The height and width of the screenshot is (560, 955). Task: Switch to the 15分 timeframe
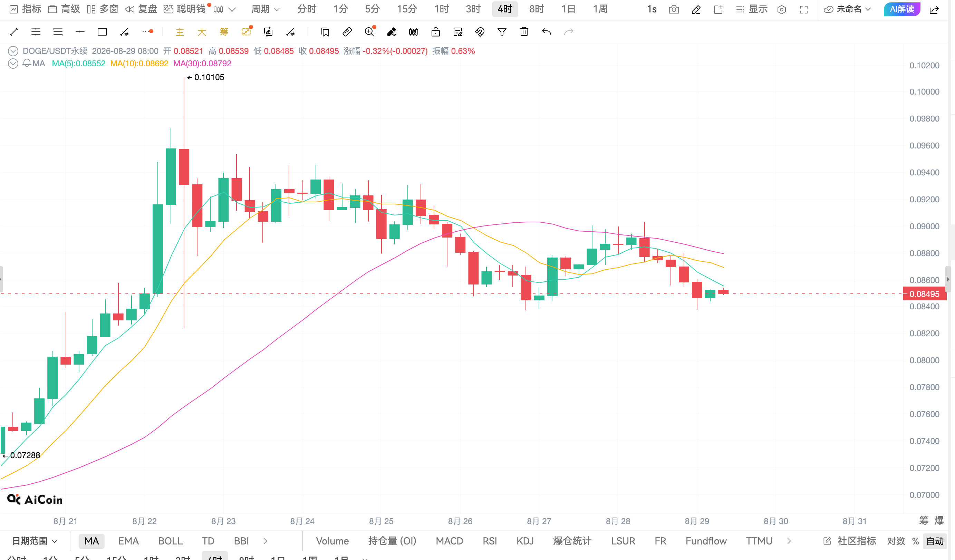point(407,9)
